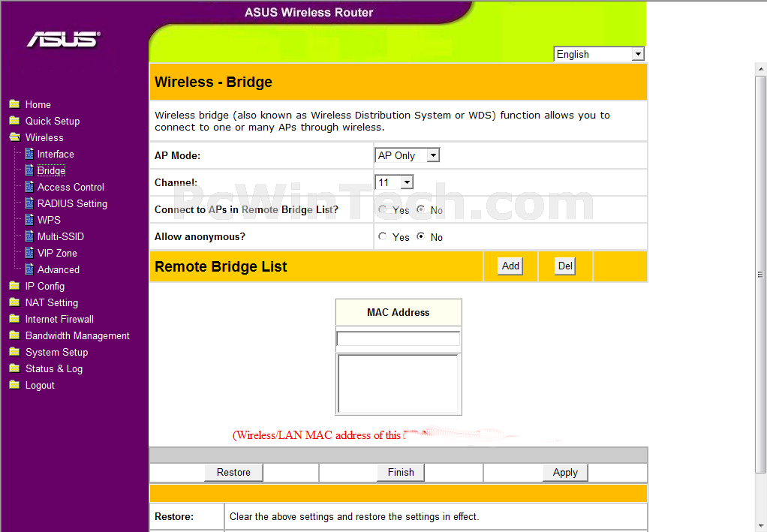Click the Access Control page icon
Screen dimensions: 767x532
coord(29,187)
